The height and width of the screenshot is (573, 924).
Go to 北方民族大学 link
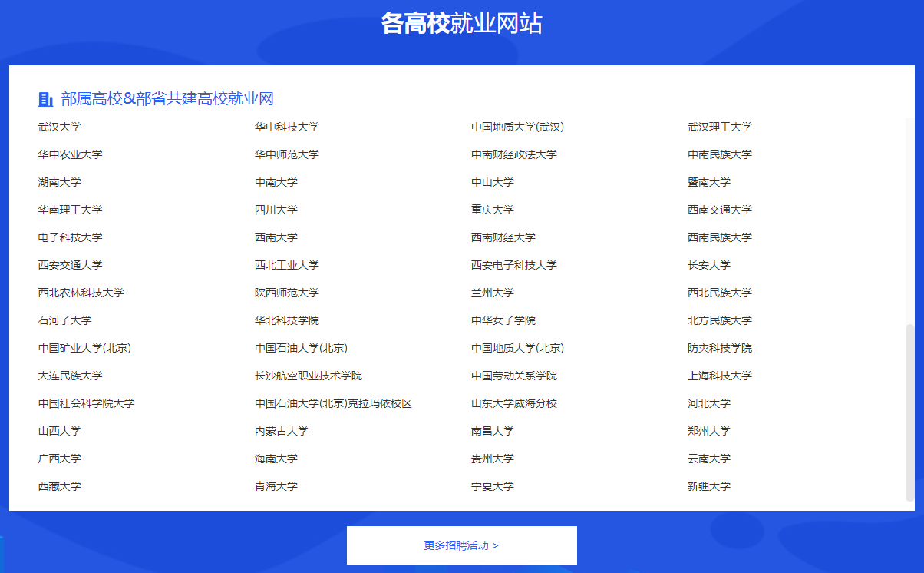tap(720, 320)
